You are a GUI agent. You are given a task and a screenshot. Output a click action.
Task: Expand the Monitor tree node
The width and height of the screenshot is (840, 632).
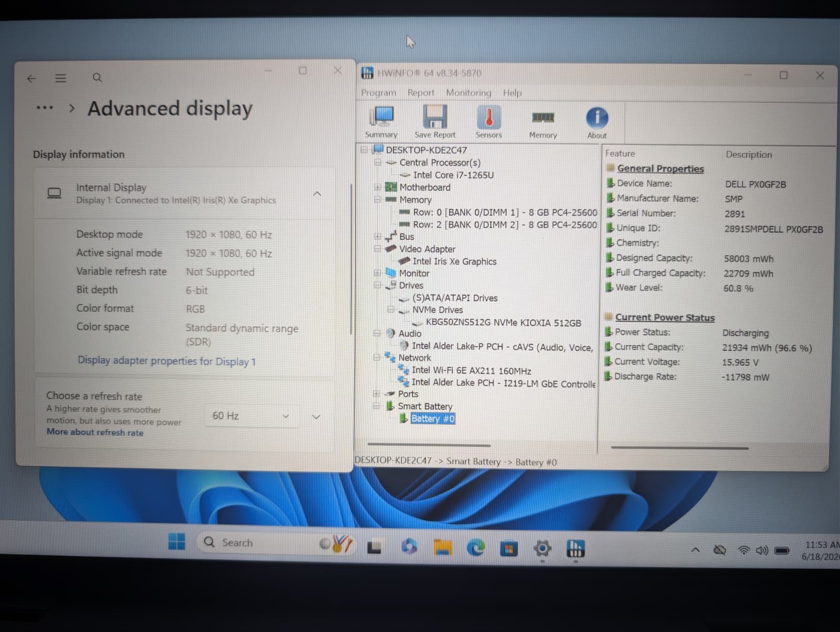[377, 273]
